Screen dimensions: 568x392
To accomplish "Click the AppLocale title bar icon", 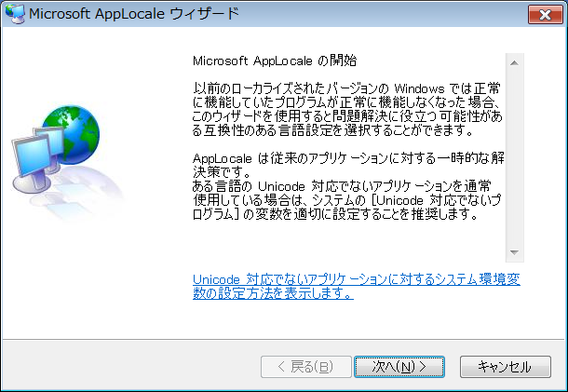I will coord(15,15).
